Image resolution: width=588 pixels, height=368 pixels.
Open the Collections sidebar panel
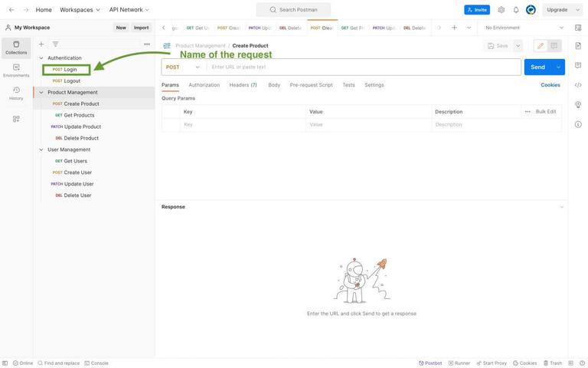(x=16, y=48)
